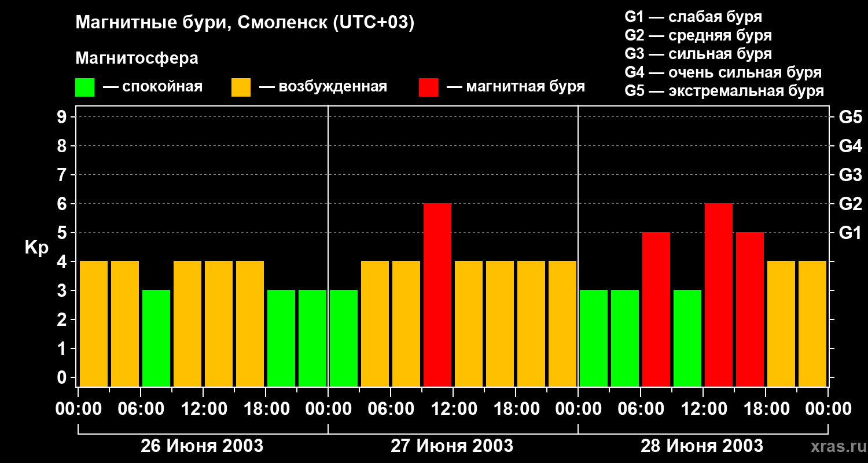Image resolution: width=868 pixels, height=463 pixels.
Task: Click the G3 label on right axis
Action: (851, 175)
